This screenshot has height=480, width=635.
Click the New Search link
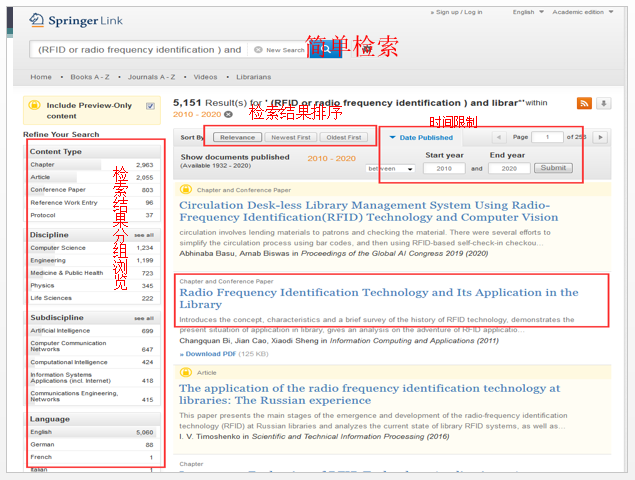285,50
